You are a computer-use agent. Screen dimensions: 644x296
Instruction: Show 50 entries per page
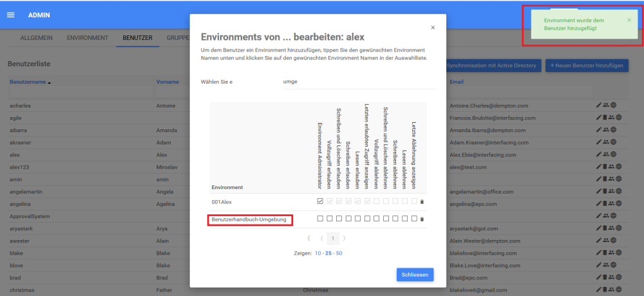pyautogui.click(x=339, y=253)
